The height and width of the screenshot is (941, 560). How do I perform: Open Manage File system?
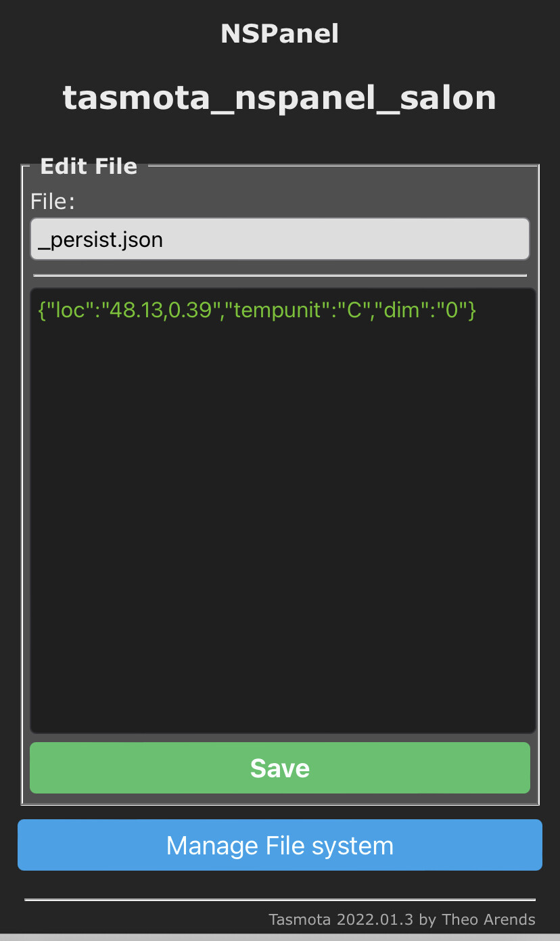click(x=279, y=845)
